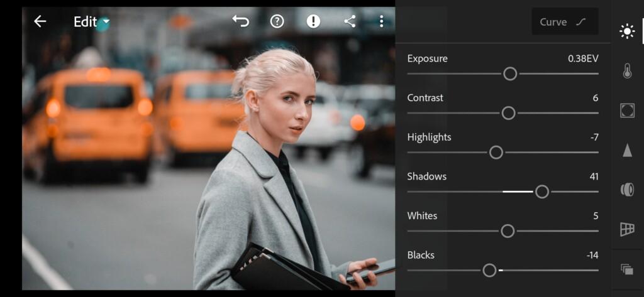Tap the Blacks value -14
This screenshot has height=297, width=644.
coord(592,256)
